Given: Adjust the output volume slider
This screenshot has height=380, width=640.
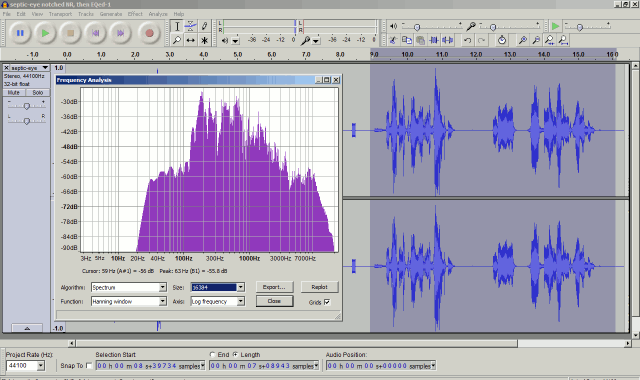Looking at the screenshot, I should pos(417,27).
